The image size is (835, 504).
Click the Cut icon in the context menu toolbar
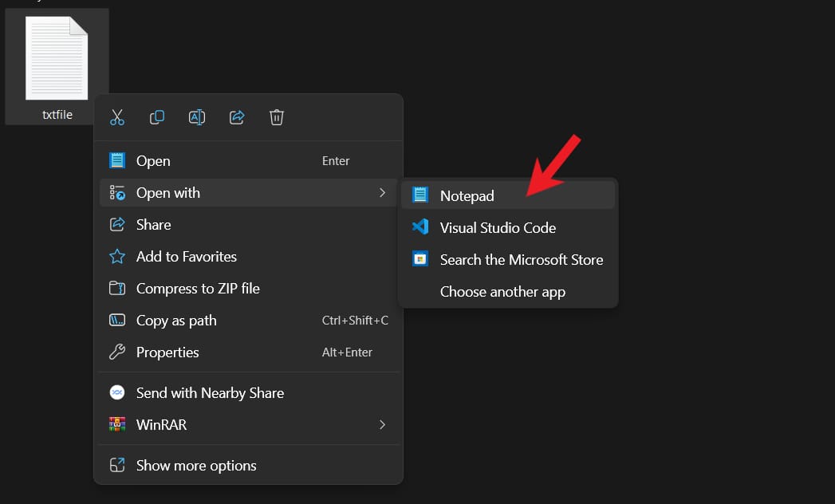(x=117, y=116)
